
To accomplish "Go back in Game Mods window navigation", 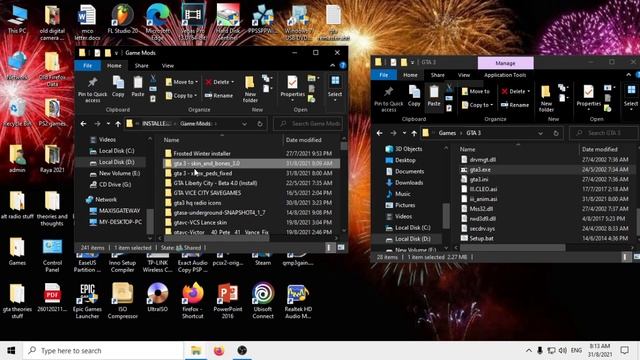I will coord(83,124).
